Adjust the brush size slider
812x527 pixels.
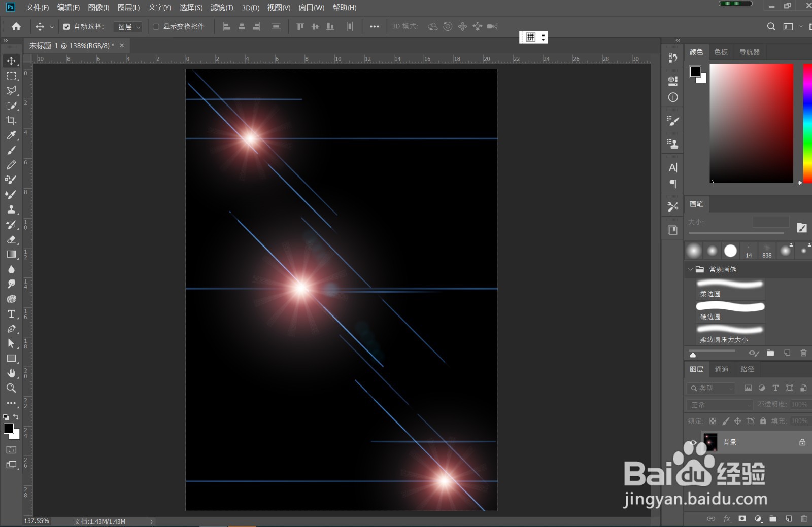(x=736, y=233)
